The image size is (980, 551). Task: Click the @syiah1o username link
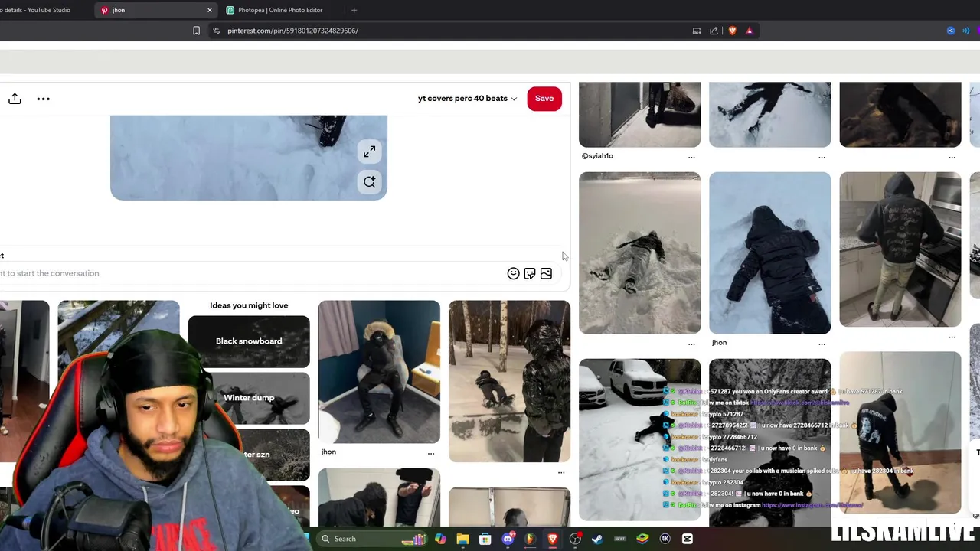[x=597, y=156]
